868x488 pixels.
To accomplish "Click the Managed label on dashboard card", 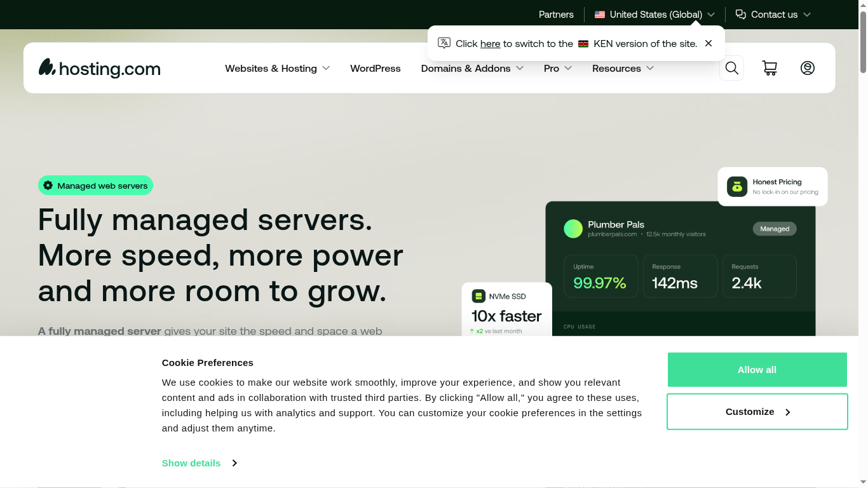I will 775,229.
